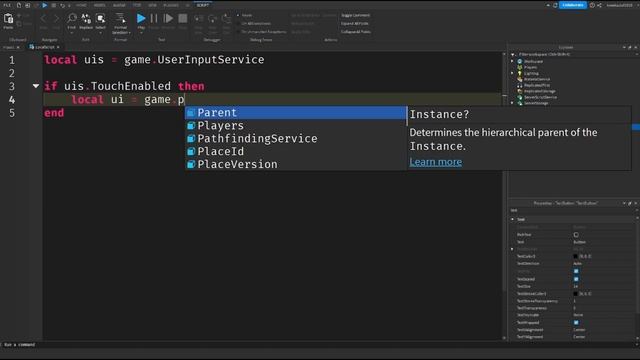The height and width of the screenshot is (360, 640).
Task: Click Expand All Folds action
Action: tap(355, 24)
